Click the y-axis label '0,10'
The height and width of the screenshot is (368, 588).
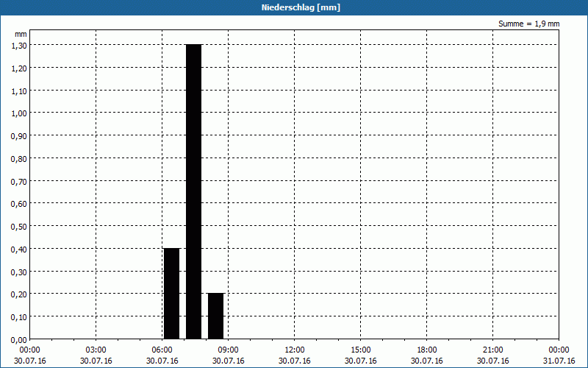(19, 317)
